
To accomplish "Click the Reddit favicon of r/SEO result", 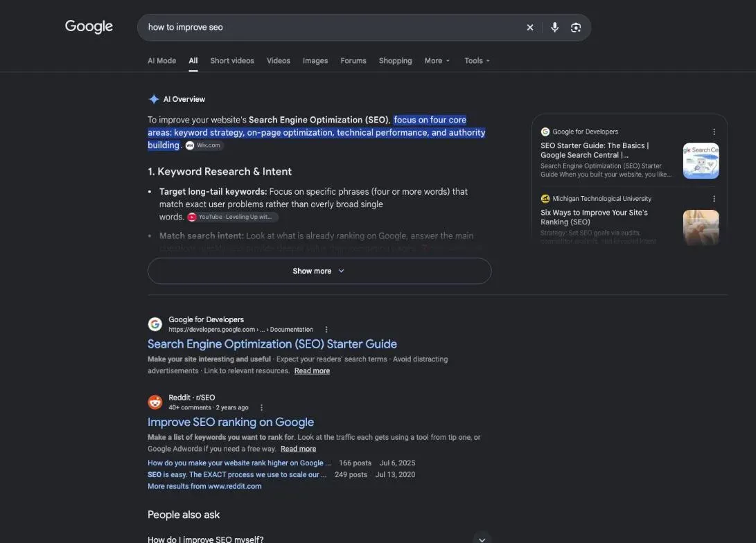I will [155, 402].
